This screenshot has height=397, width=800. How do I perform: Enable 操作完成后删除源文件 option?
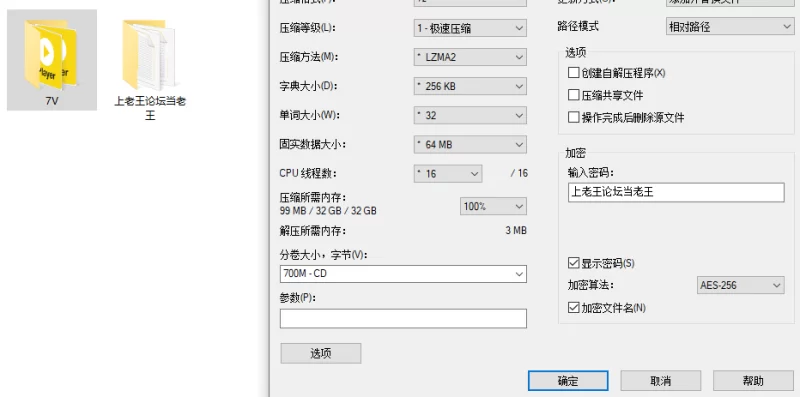pos(573,118)
